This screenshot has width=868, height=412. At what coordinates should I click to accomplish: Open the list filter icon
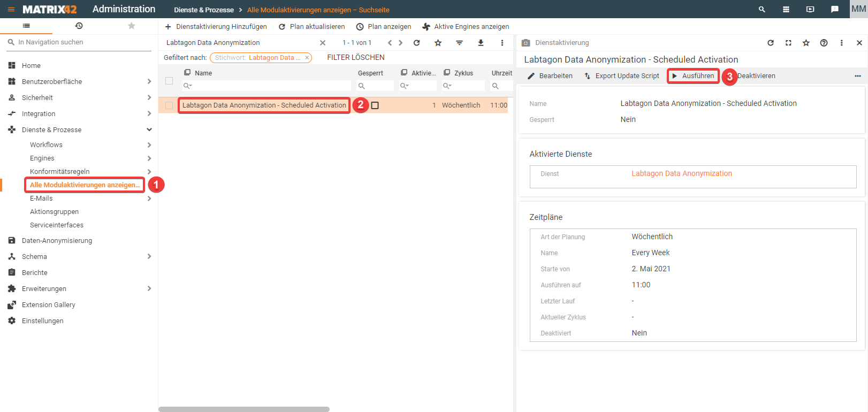point(460,43)
